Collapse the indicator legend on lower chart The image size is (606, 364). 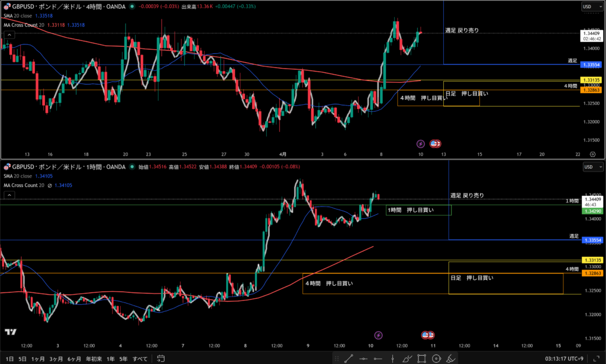(9, 194)
